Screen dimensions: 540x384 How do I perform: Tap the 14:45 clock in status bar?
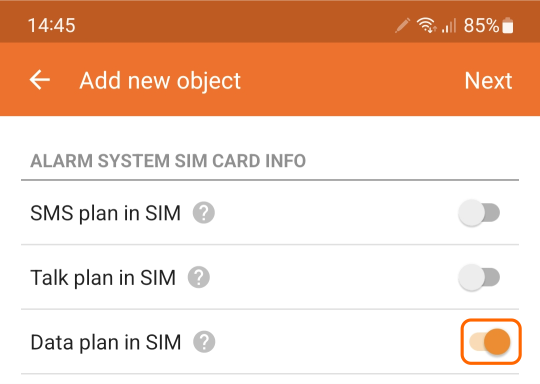52,25
